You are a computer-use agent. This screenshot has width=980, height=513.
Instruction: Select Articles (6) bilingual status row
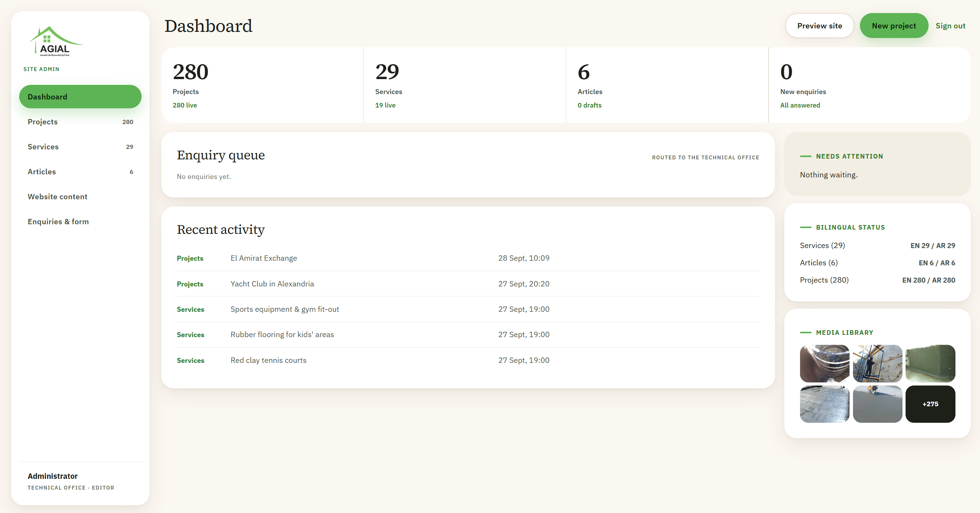[878, 263]
